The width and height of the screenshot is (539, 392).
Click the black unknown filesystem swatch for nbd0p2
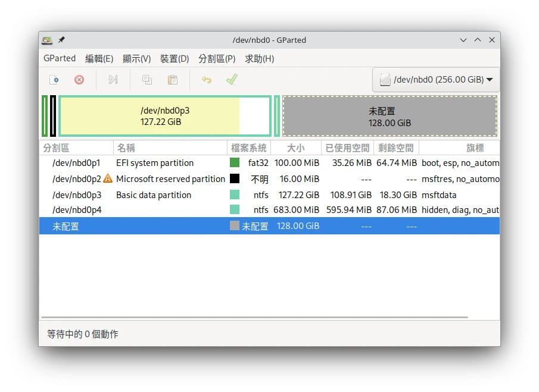(x=235, y=178)
